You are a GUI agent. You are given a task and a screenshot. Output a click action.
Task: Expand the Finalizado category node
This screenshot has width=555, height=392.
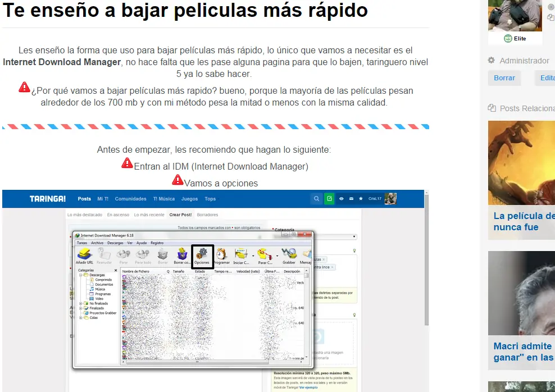click(x=80, y=308)
